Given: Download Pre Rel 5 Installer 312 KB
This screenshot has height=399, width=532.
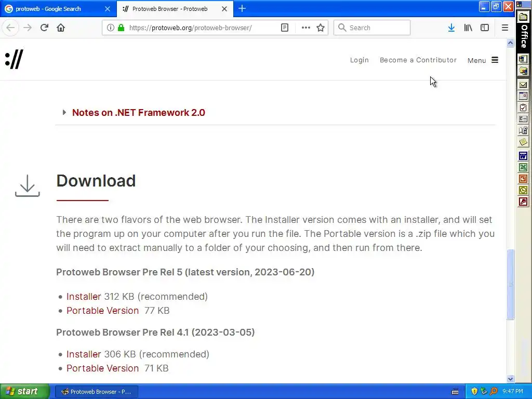Looking at the screenshot, I should (x=84, y=297).
